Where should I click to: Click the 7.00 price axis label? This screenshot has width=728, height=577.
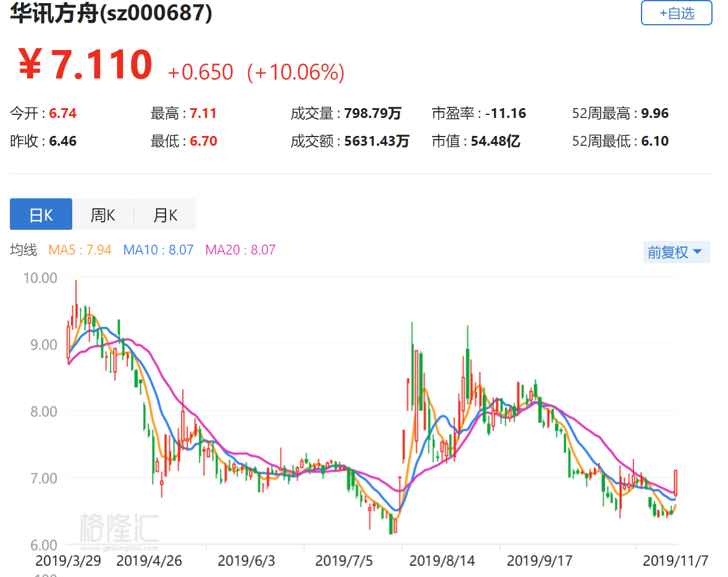(44, 479)
